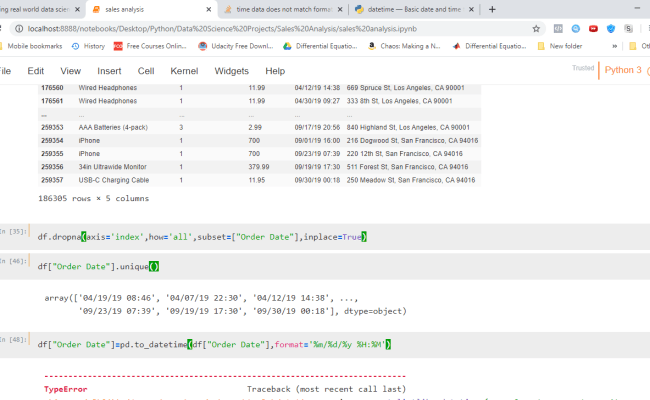Open the Differential Equations bookmark with red icon
Screen dimensions: 650x400
click(489, 46)
